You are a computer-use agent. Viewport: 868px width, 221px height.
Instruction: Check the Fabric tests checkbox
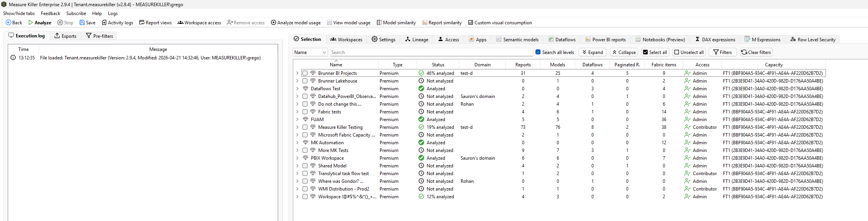(x=305, y=111)
